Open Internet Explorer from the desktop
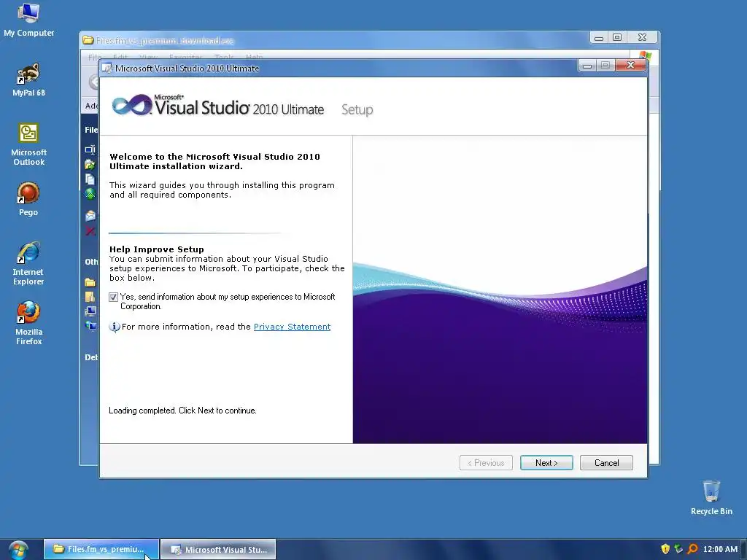 (x=28, y=263)
